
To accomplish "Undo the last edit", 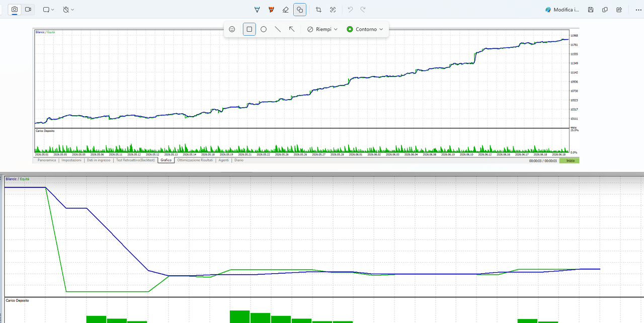I will (350, 10).
